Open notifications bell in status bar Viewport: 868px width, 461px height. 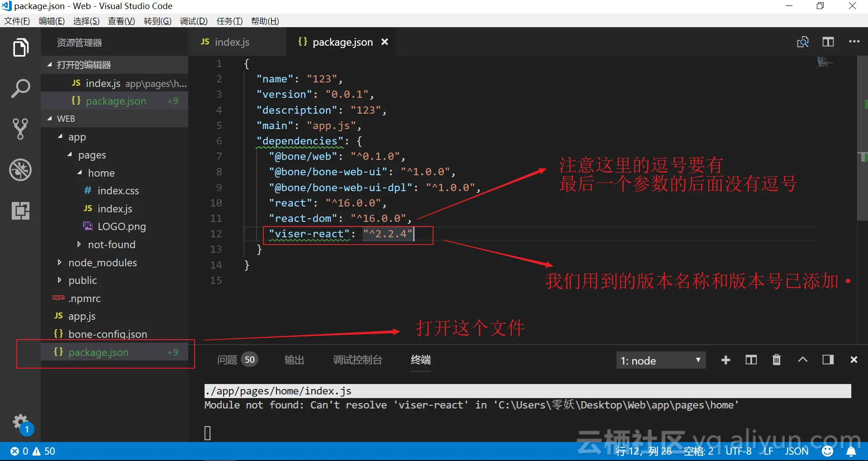coord(851,451)
